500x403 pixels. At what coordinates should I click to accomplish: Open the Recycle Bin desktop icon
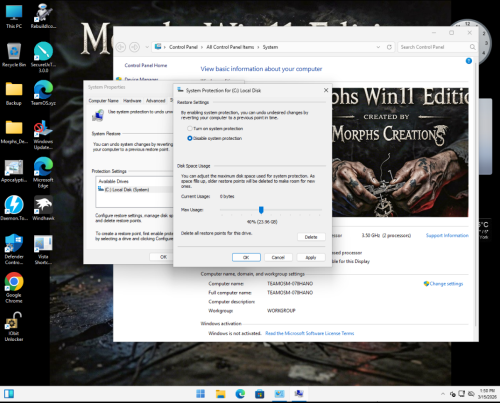coord(14,55)
